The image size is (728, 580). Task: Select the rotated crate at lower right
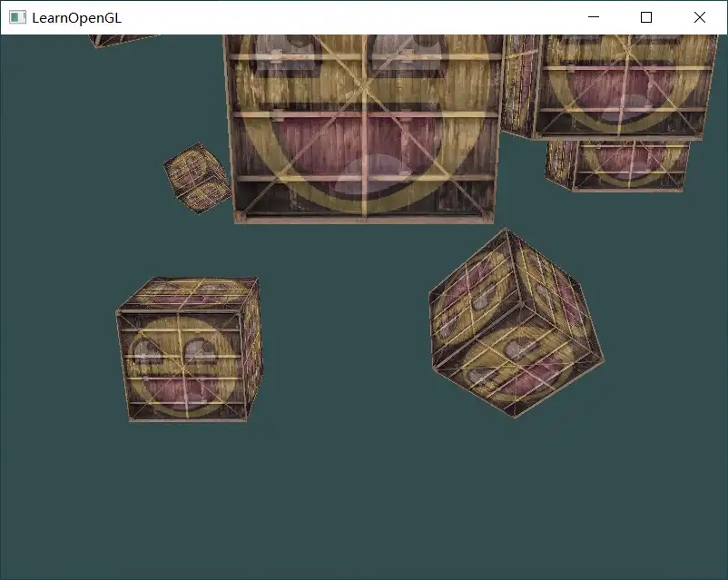tap(513, 325)
